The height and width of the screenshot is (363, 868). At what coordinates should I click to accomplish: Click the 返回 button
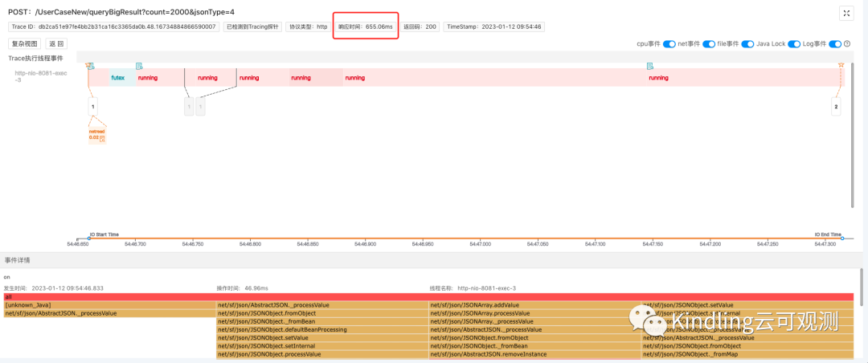click(x=56, y=43)
